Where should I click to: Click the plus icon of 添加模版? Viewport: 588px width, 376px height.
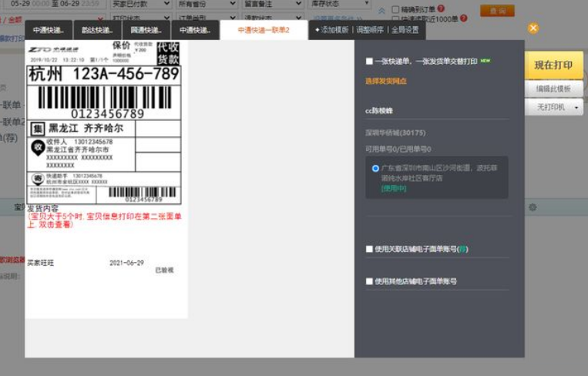coord(317,30)
